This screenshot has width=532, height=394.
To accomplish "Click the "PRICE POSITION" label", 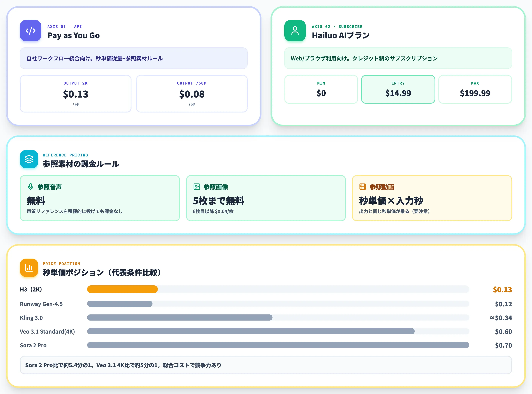I will (62, 264).
